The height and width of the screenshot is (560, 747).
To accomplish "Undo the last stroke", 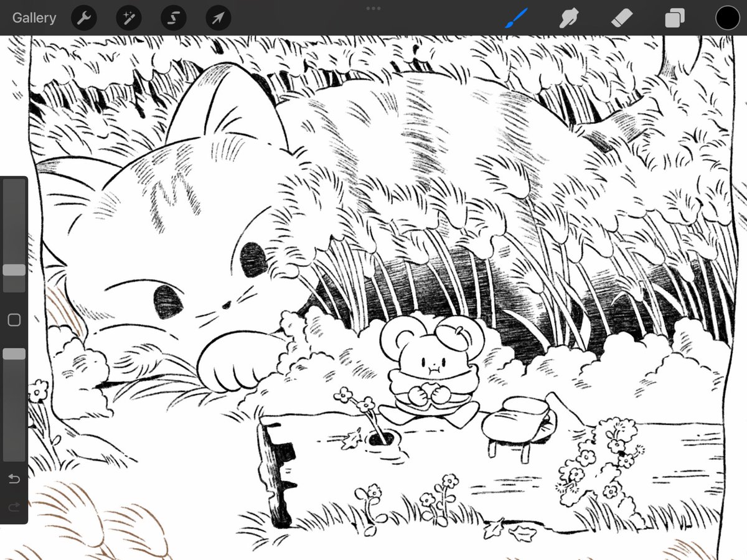I will (14, 479).
